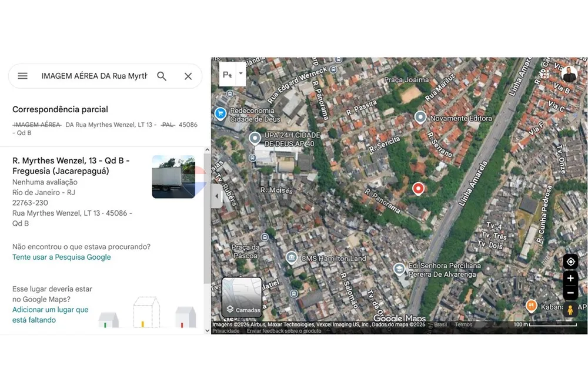Click the UPA 24H Cidade de Deus pin
The height and width of the screenshot is (392, 588).
255,138
